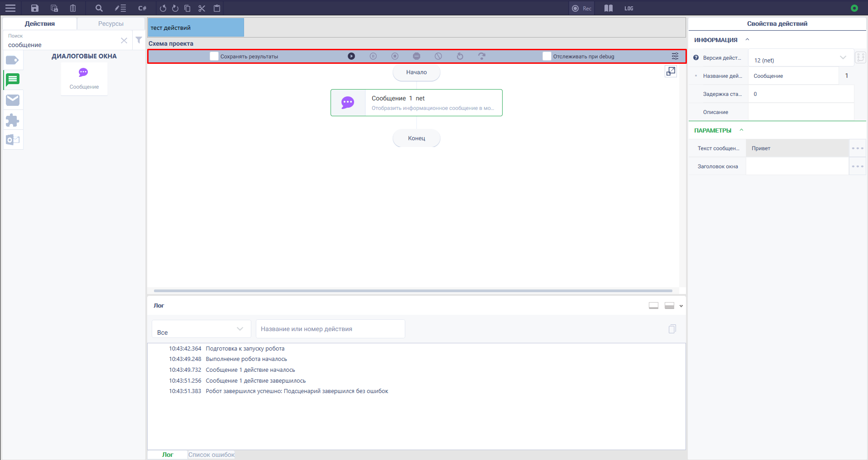Switch to the Ресурсы tab
The image size is (868, 460).
click(x=111, y=24)
